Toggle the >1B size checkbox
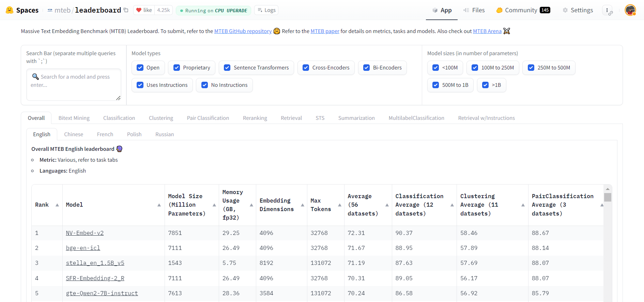 486,85
